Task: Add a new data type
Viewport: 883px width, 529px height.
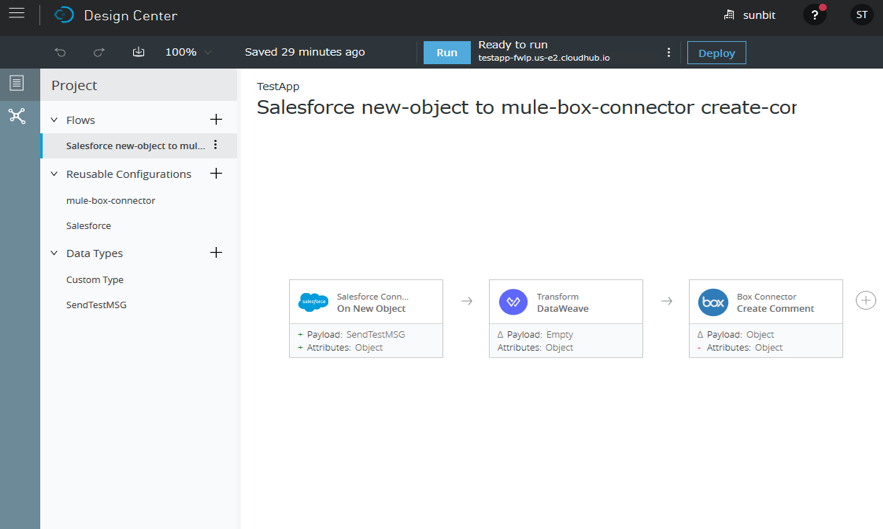Action: (216, 252)
